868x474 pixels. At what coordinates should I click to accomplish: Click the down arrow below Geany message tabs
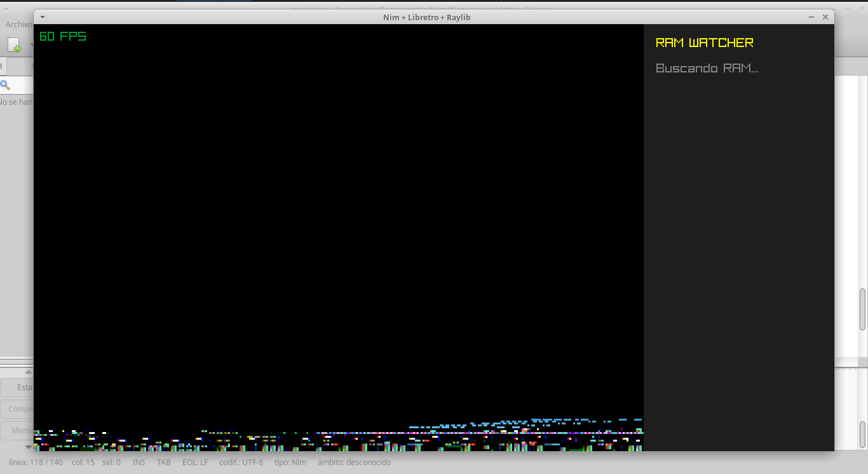[28, 447]
